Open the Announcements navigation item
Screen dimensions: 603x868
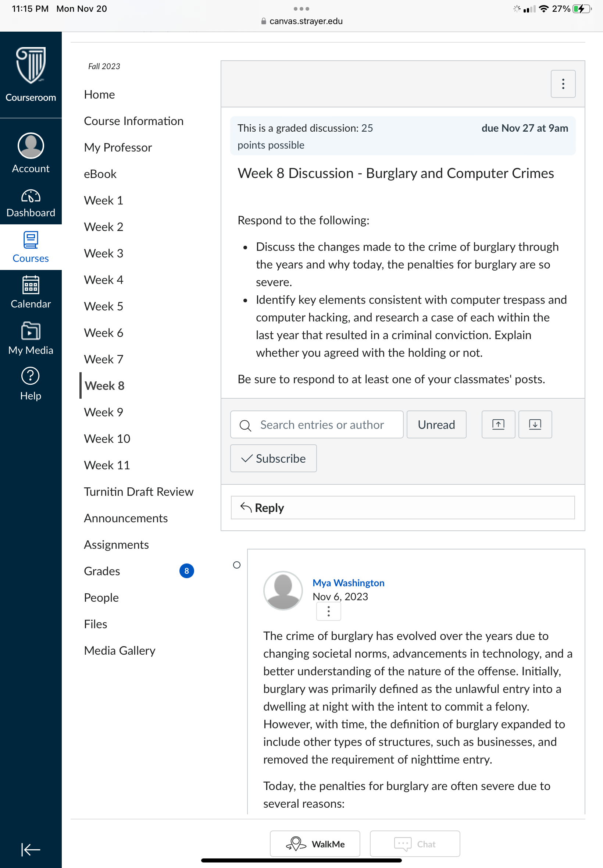[126, 518]
